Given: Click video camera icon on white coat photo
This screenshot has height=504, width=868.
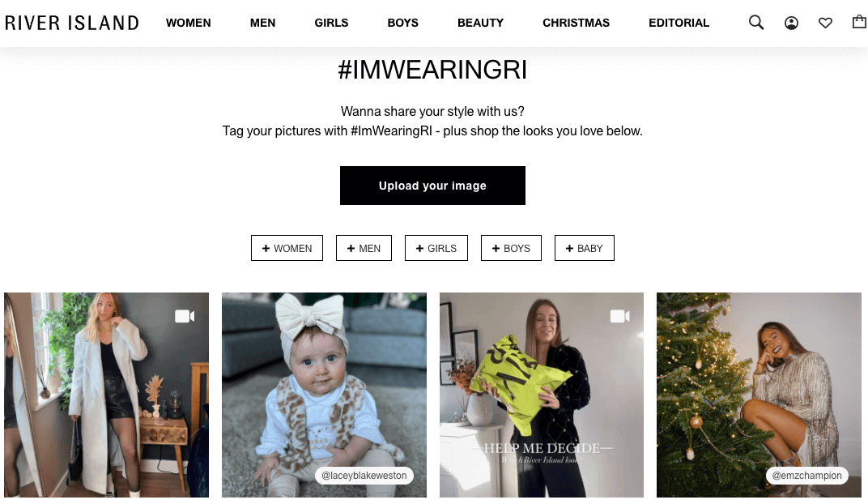Looking at the screenshot, I should [185, 316].
